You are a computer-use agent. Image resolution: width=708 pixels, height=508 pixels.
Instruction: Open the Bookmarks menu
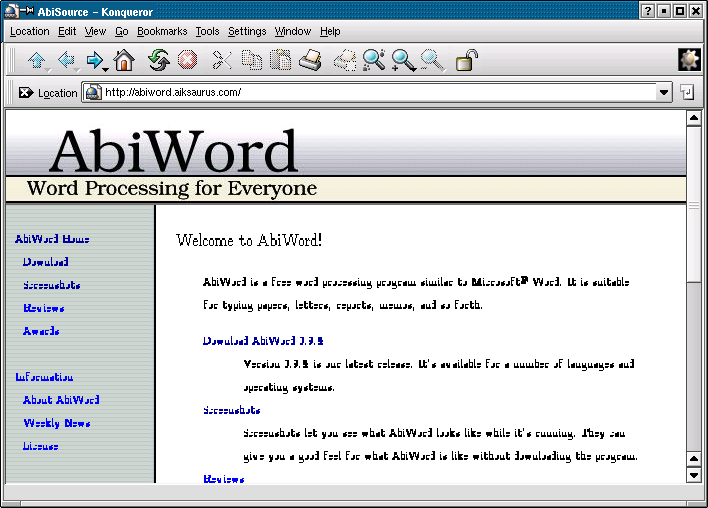coord(162,31)
